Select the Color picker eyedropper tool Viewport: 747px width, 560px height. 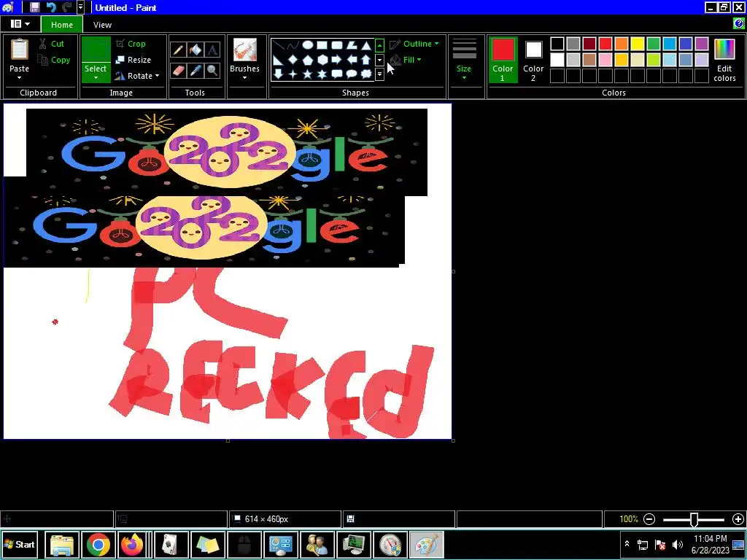click(196, 71)
